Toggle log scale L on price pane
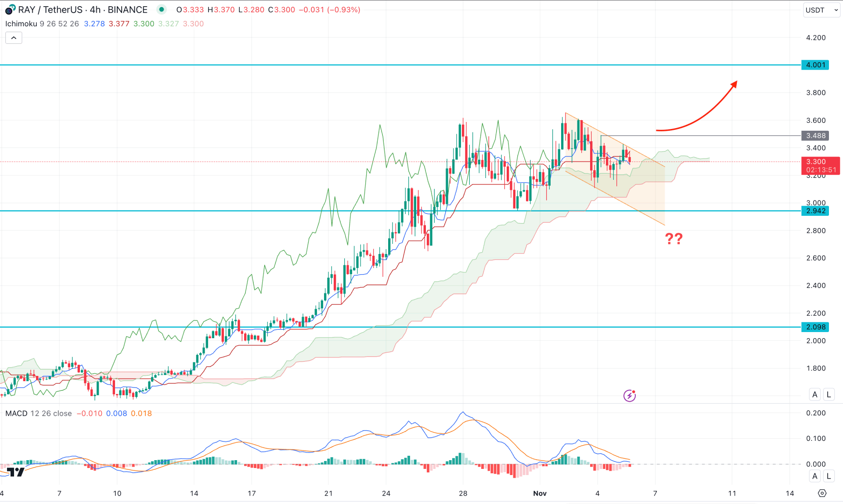Screen dimensions: 843x504 point(829,394)
